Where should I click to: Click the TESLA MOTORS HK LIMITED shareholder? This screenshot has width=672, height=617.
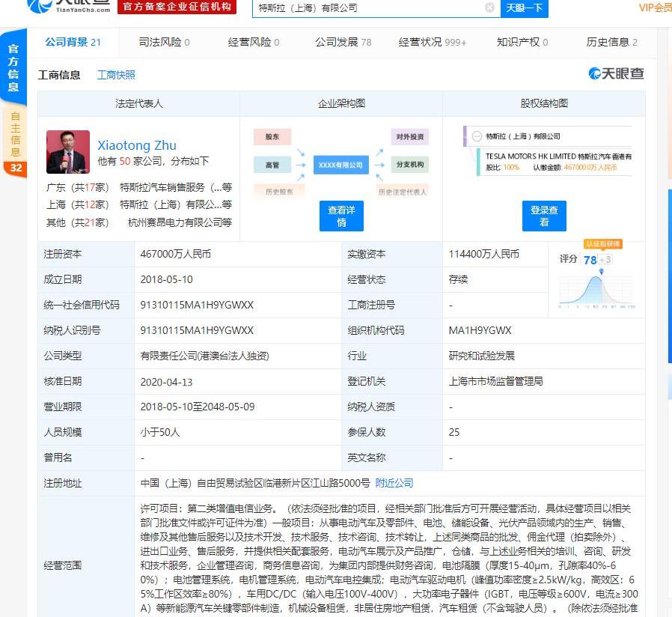pos(558,156)
